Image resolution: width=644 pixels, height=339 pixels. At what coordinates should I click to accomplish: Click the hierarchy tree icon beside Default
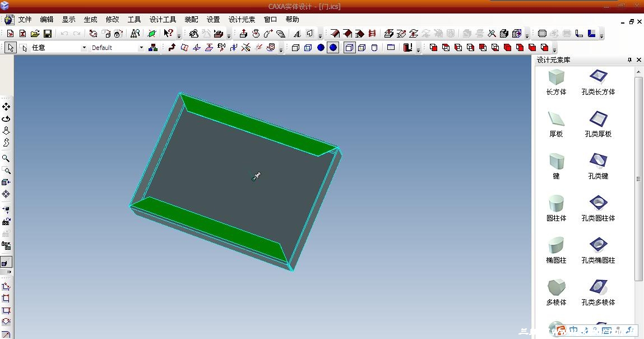(x=153, y=48)
